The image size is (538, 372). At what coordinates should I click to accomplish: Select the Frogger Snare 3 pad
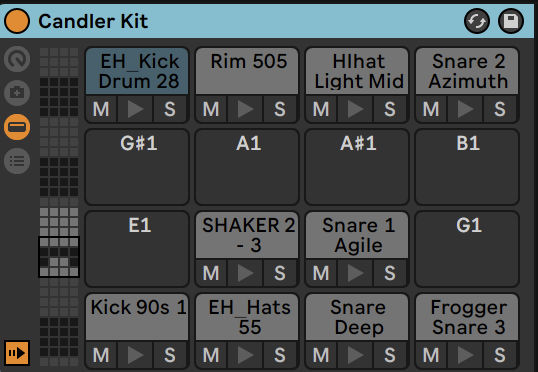pos(467,317)
